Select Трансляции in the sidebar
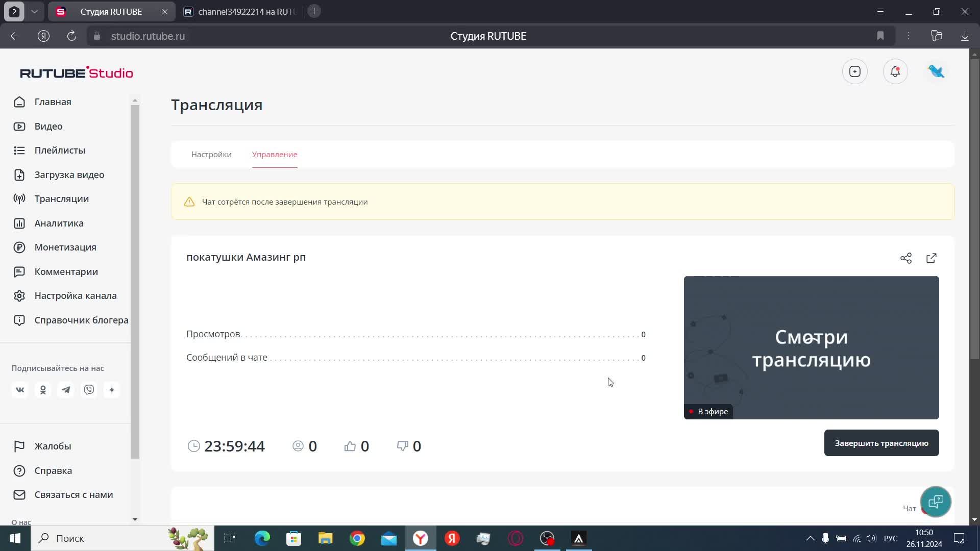This screenshot has width=980, height=551. (x=51, y=199)
